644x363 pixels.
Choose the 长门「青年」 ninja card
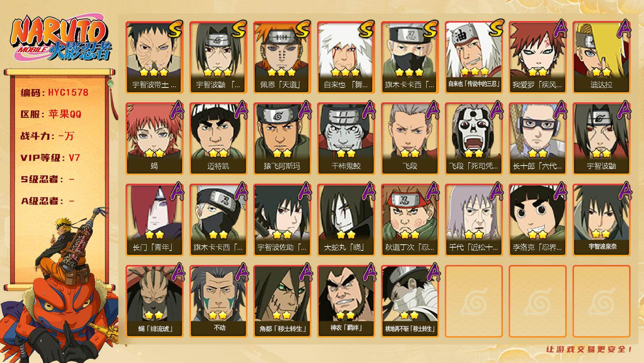click(154, 220)
